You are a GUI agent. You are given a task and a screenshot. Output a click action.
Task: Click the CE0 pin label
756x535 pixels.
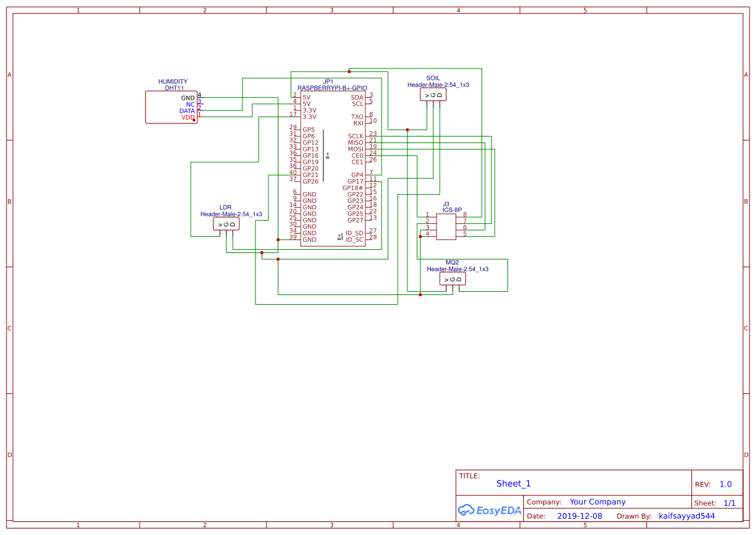(357, 155)
